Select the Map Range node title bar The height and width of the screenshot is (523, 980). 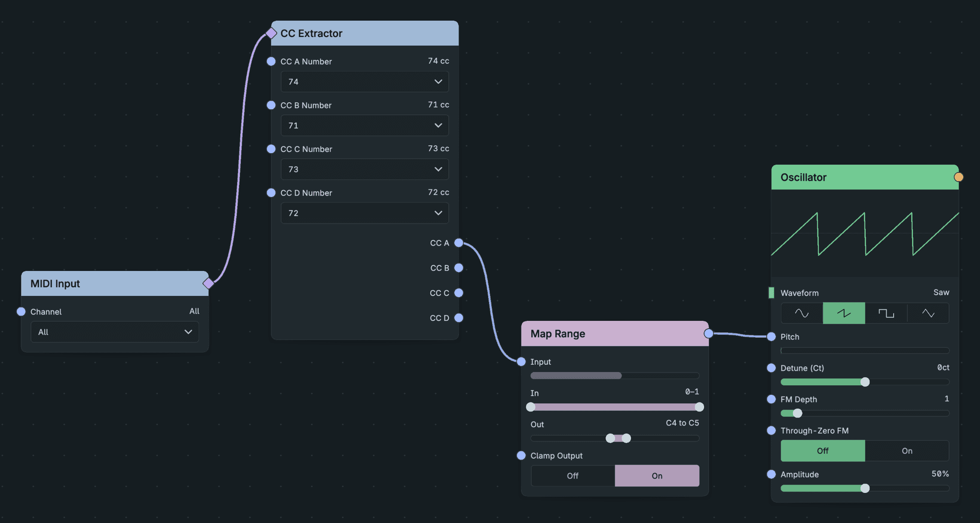[x=615, y=333]
